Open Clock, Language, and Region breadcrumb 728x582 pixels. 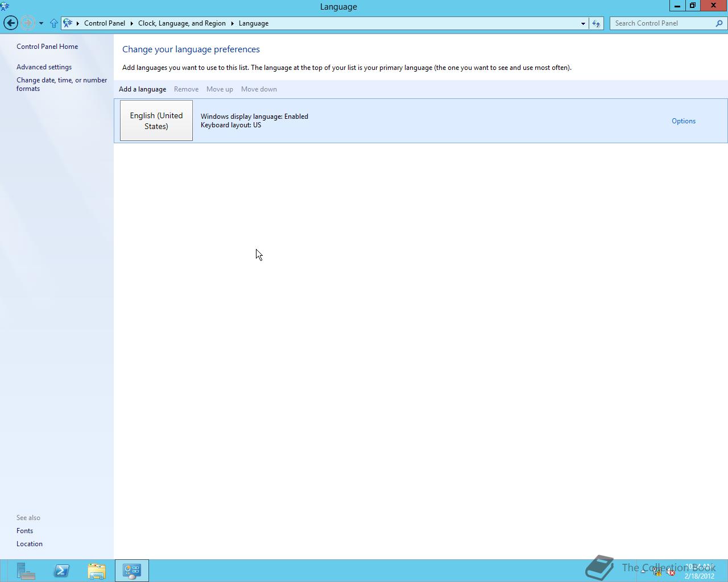[182, 23]
